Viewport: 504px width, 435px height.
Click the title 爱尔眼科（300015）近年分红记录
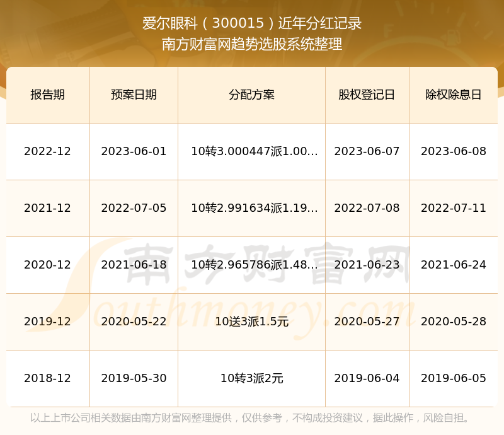252,23
